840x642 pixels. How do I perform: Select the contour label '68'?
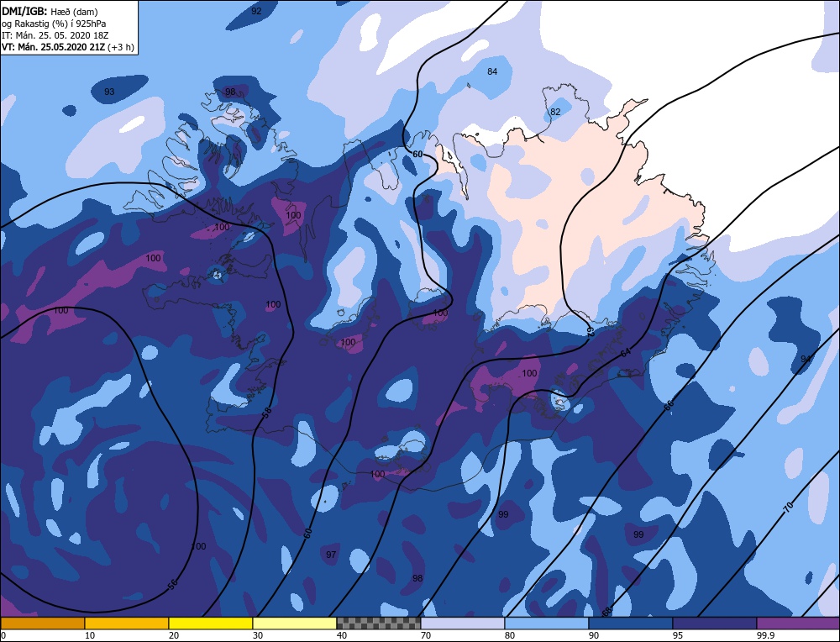(x=606, y=612)
